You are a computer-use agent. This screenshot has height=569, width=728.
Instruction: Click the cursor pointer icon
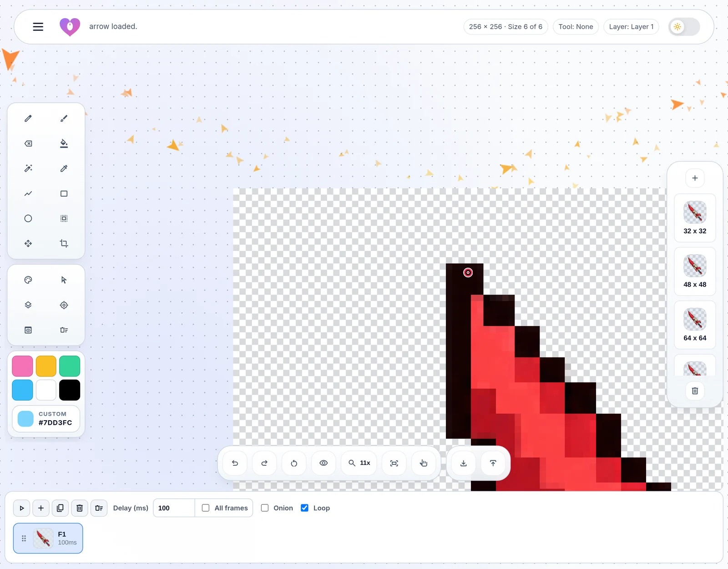pyautogui.click(x=64, y=280)
